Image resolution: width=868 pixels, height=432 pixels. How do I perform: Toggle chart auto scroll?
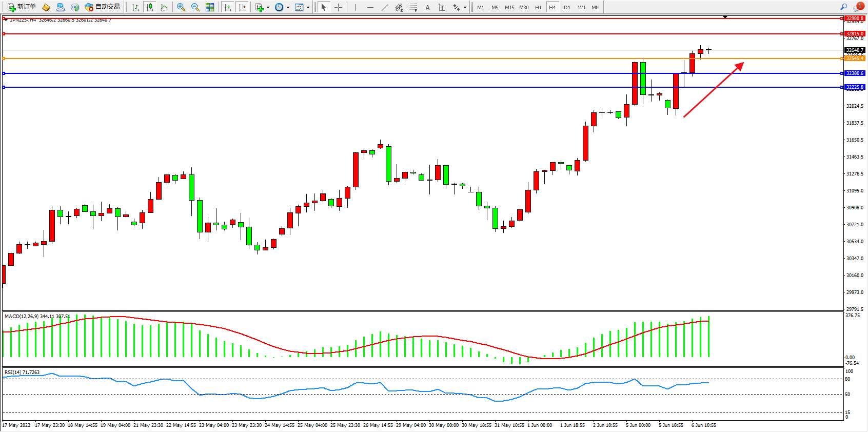(228, 7)
